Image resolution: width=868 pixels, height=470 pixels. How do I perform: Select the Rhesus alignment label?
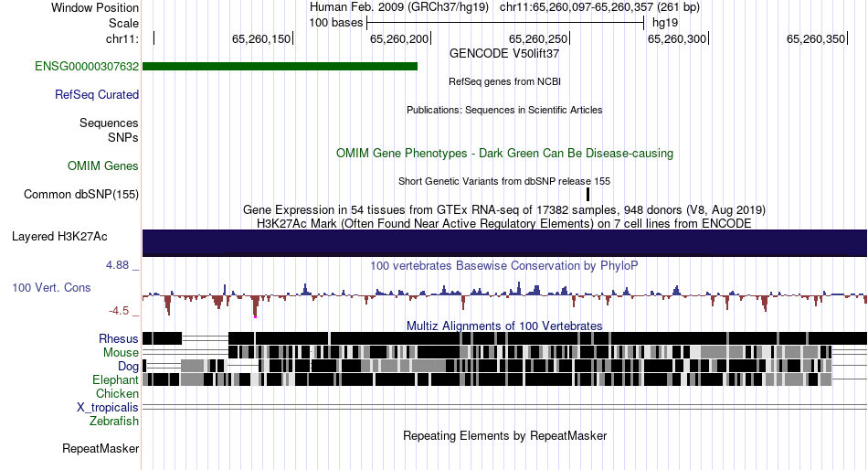click(x=119, y=338)
